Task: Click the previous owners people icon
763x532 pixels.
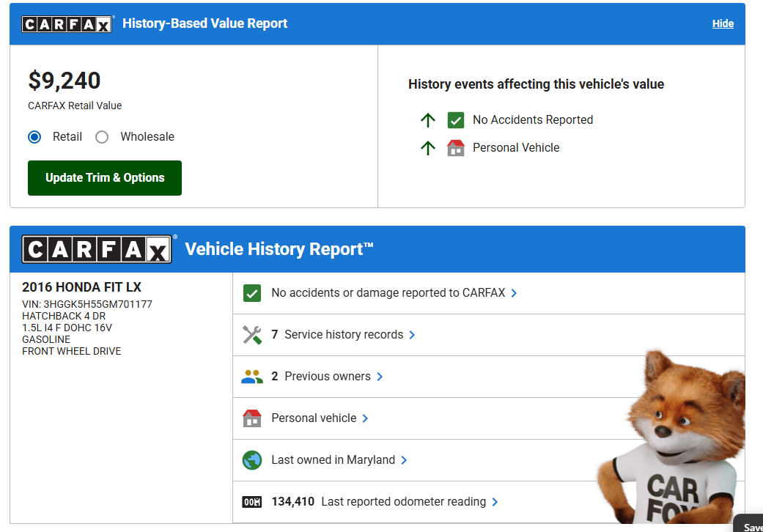Action: 251,377
